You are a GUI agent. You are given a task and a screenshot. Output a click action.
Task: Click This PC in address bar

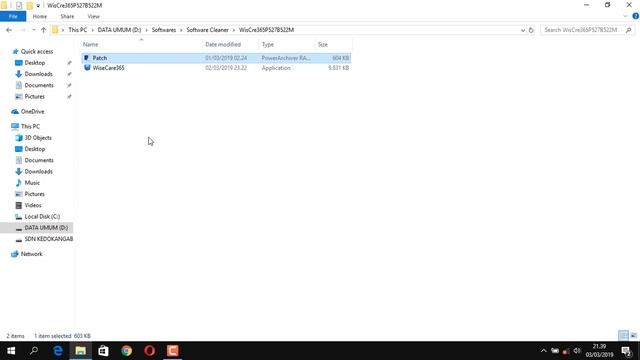[78, 30]
